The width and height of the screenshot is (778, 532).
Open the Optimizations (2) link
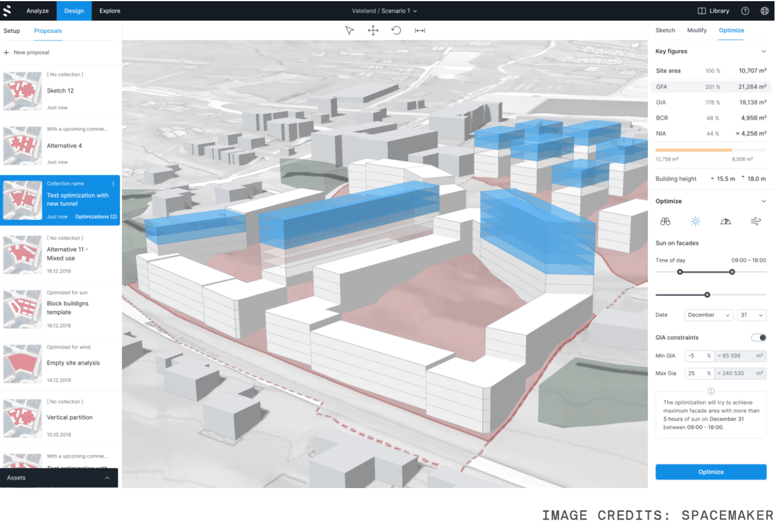point(96,217)
